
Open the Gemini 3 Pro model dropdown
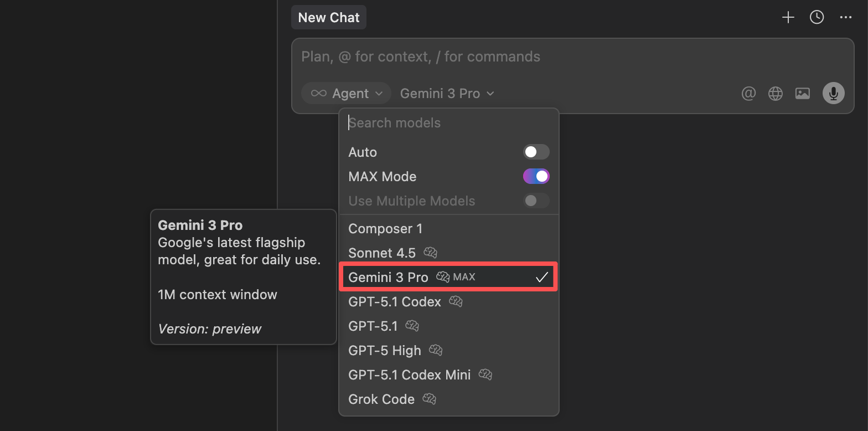click(x=446, y=93)
